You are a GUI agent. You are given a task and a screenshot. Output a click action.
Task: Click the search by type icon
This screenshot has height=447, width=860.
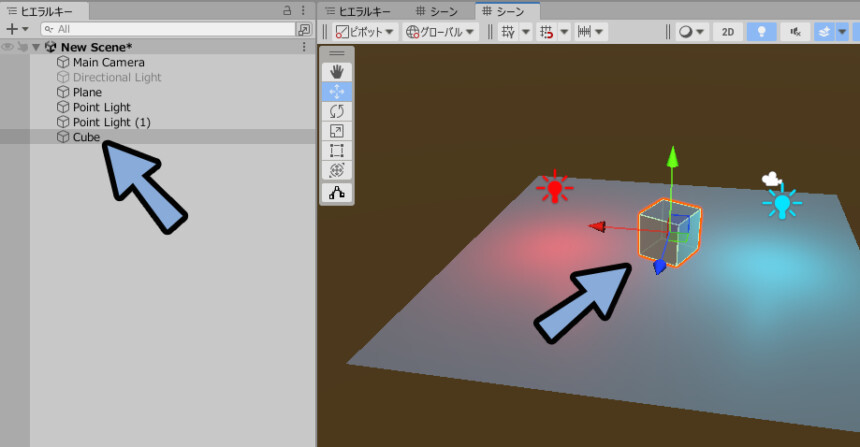[304, 29]
